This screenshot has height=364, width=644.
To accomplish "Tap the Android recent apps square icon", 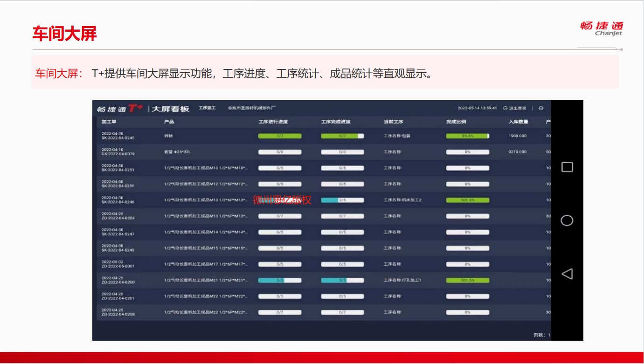I will (567, 167).
